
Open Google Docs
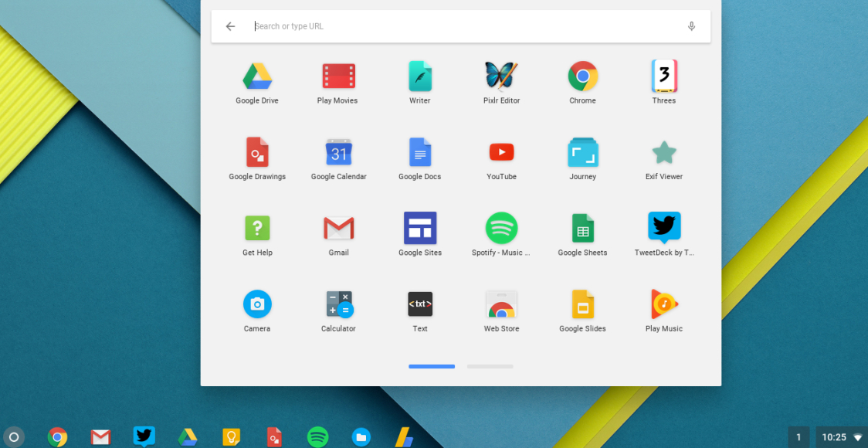click(x=419, y=152)
